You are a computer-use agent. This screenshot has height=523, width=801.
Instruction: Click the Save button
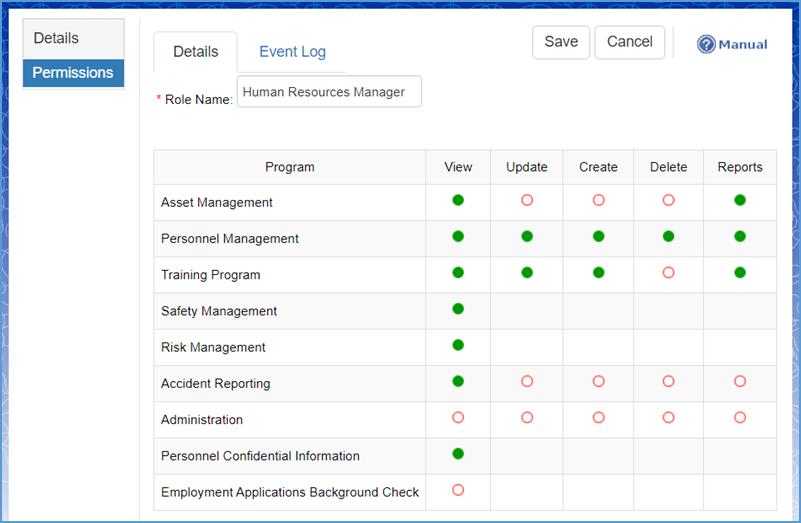click(x=561, y=42)
